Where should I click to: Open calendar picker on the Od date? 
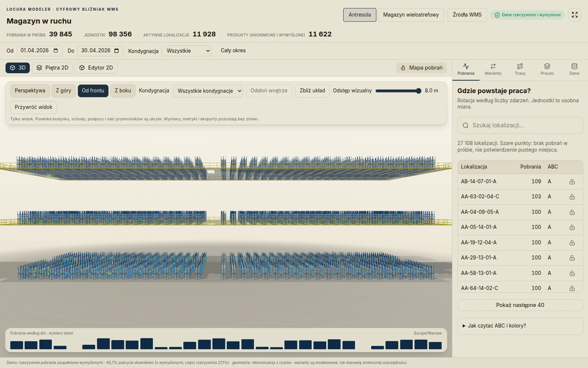(x=56, y=50)
